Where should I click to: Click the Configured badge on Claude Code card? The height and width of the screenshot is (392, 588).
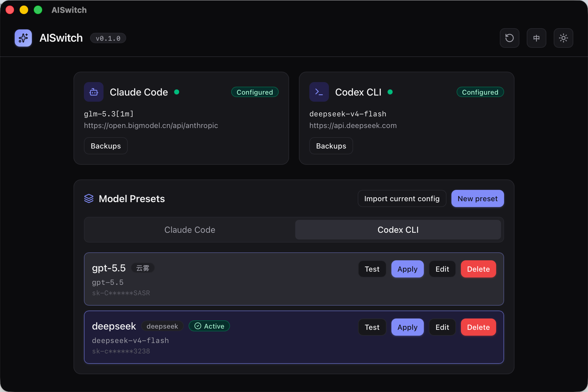point(255,92)
